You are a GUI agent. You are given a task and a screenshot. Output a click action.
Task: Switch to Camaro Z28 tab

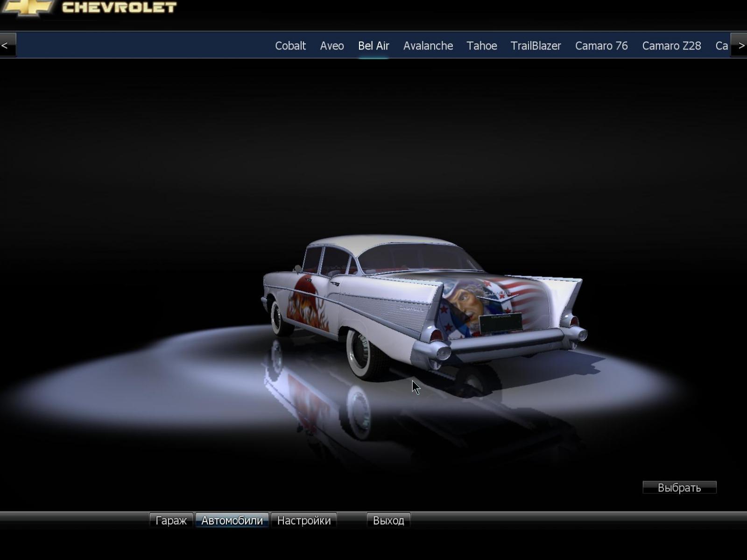click(x=671, y=46)
